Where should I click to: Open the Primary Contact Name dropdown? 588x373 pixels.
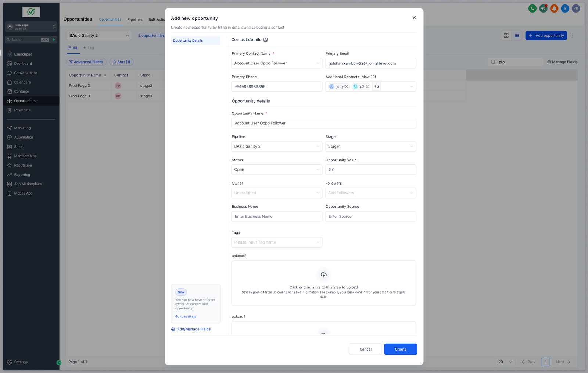[x=277, y=63]
